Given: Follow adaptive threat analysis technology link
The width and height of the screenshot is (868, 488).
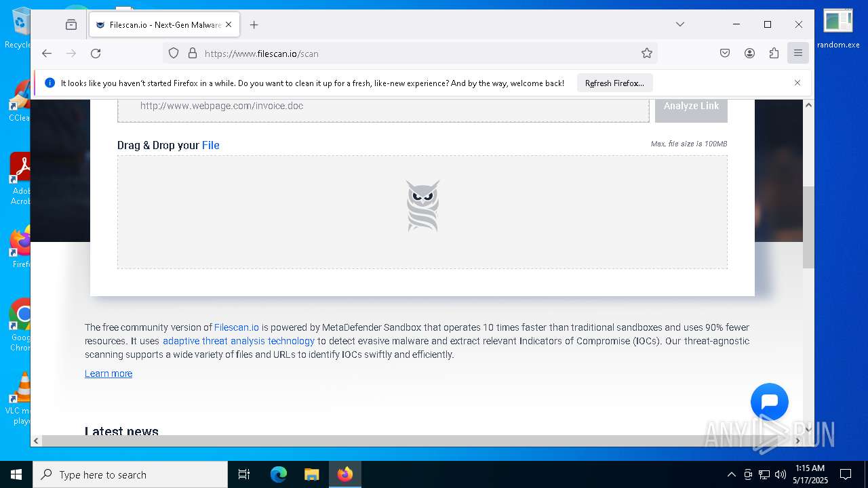Looking at the screenshot, I should [x=239, y=341].
